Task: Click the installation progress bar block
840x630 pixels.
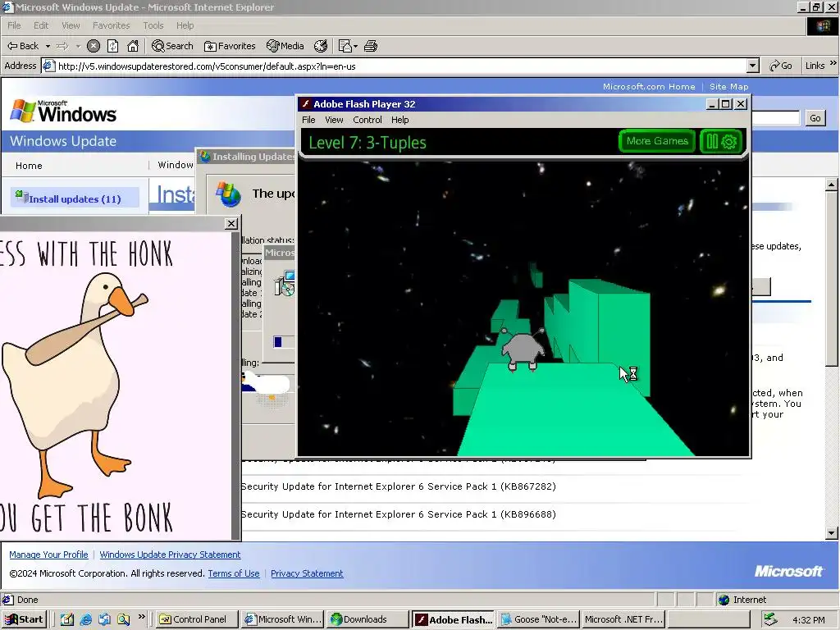Action: pyautogui.click(x=277, y=342)
